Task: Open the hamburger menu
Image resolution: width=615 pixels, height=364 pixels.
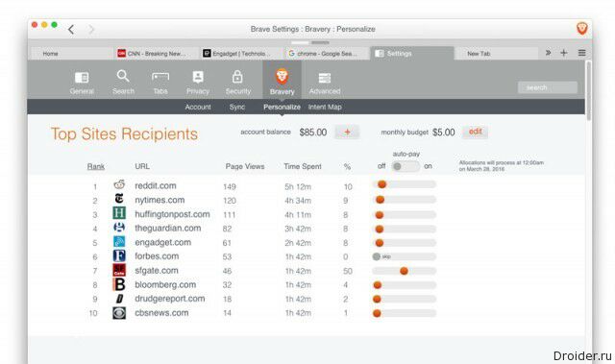Action: 581,53
